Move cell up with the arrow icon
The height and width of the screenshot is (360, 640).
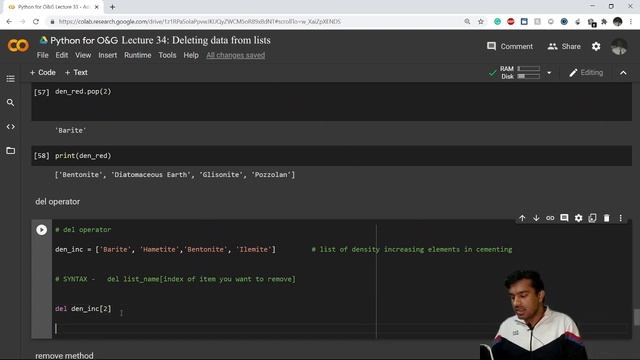(522, 218)
